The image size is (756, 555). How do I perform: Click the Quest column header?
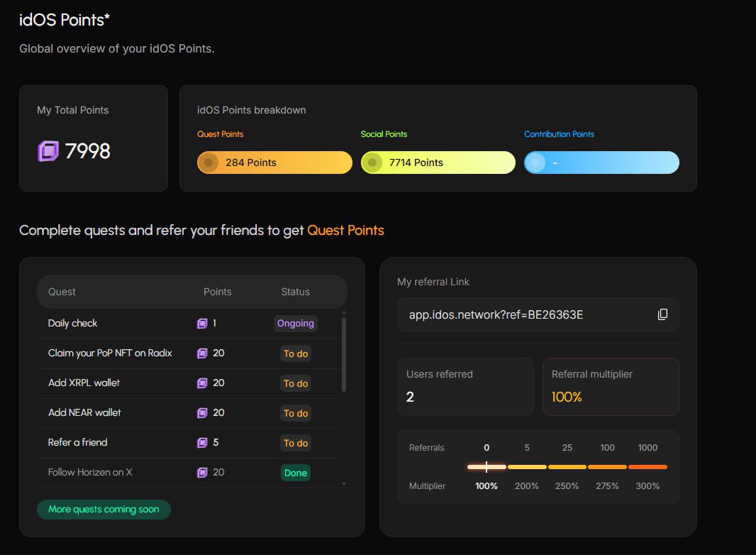62,292
